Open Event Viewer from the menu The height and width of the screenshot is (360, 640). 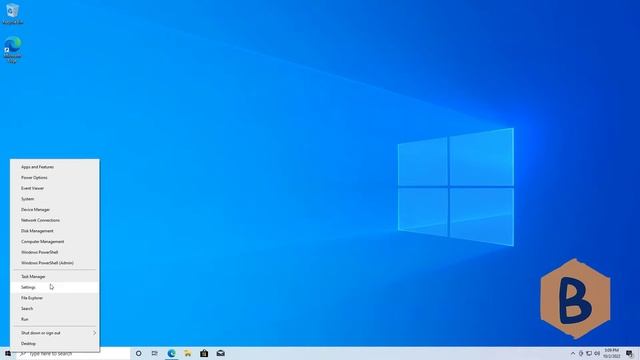pos(55,188)
